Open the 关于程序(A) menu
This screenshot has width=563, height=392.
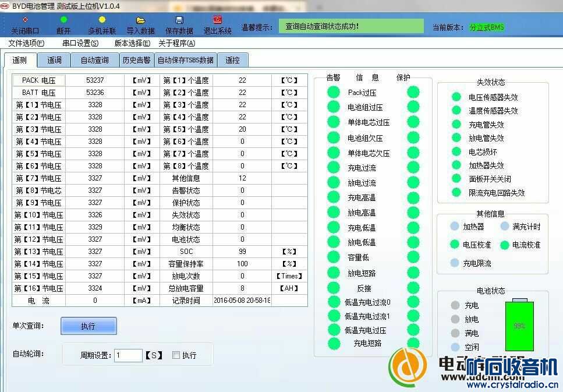click(x=177, y=43)
